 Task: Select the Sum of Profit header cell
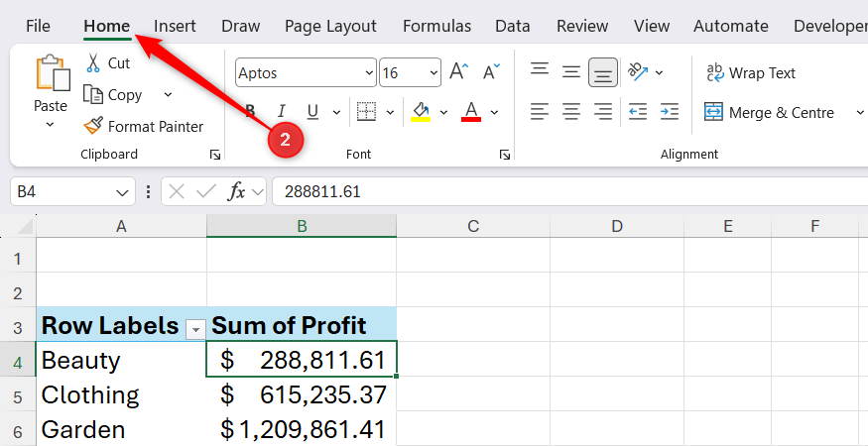coord(302,325)
